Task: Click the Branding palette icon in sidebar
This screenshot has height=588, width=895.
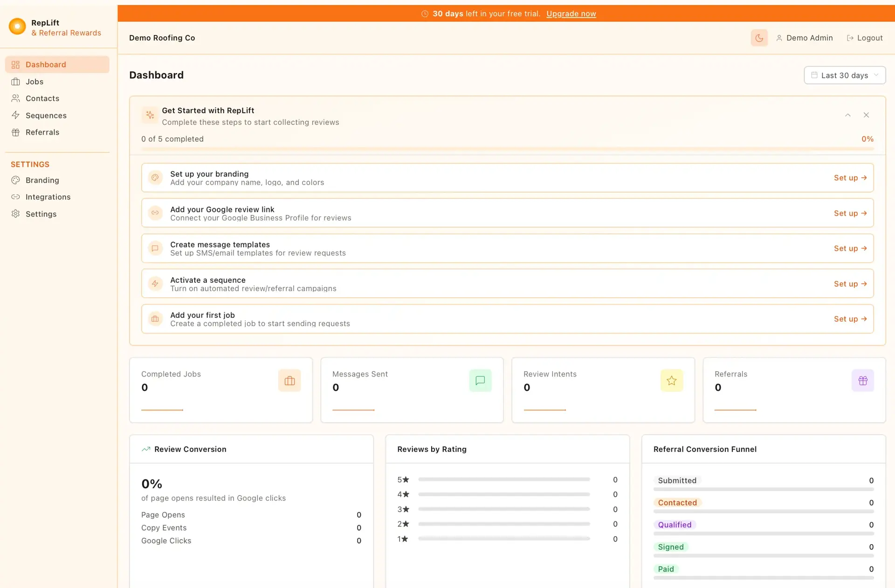Action: pos(15,180)
